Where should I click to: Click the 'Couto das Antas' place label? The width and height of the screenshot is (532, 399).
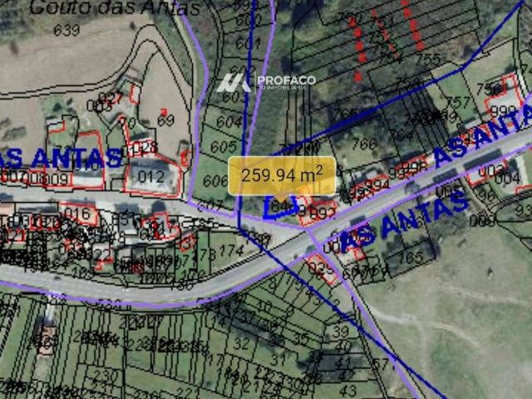115,7
